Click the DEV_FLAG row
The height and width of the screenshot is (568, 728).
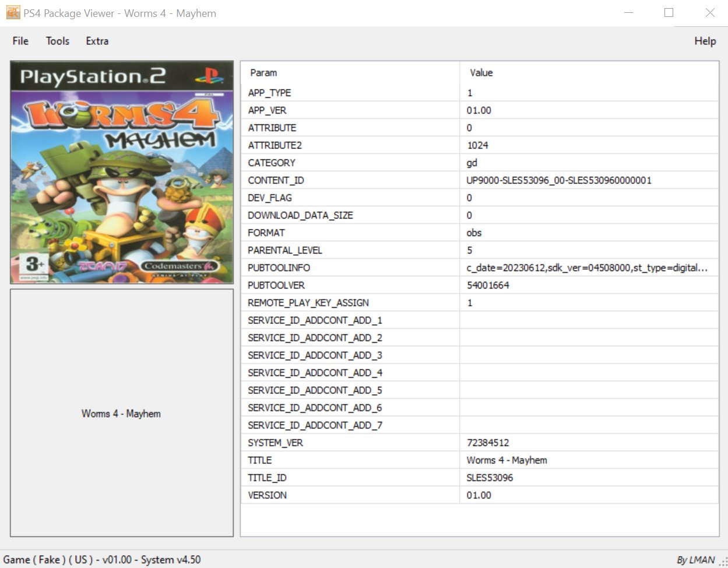(480, 198)
